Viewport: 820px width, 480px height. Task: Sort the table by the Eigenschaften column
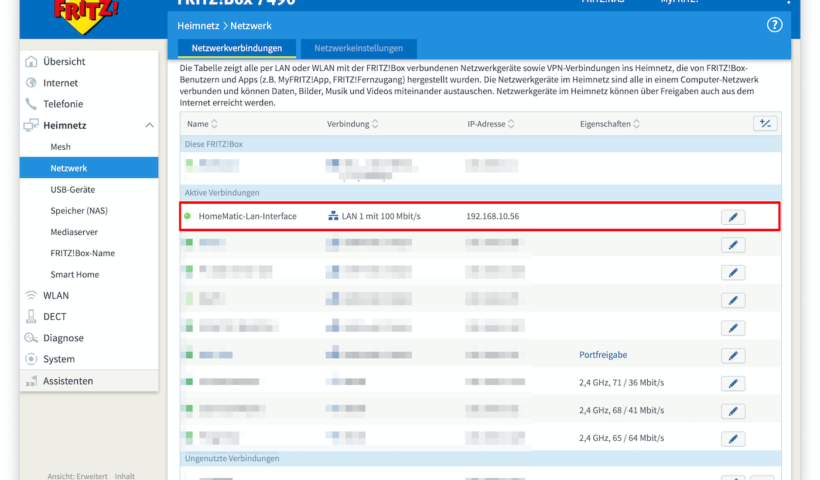click(x=610, y=124)
